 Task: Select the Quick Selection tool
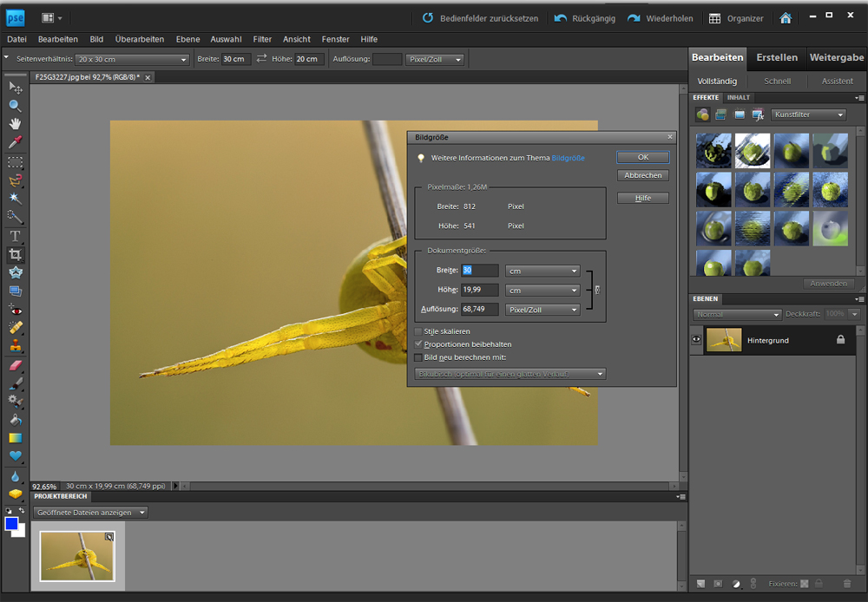click(16, 217)
